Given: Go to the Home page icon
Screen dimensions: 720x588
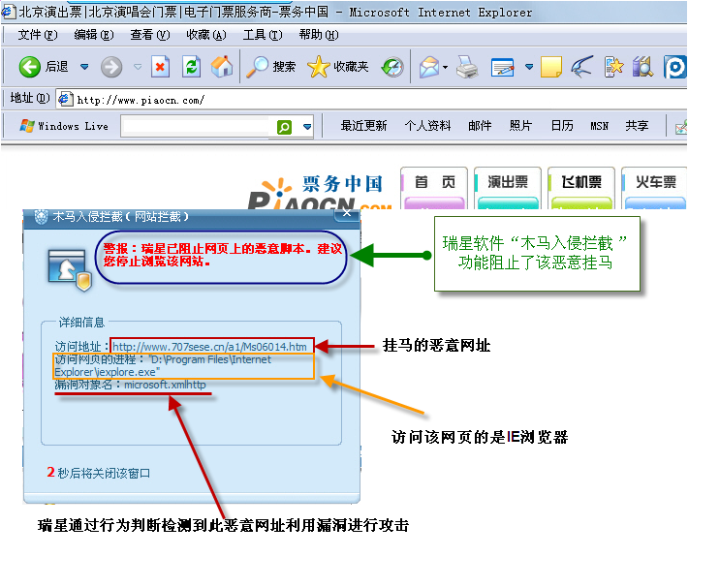Looking at the screenshot, I should pos(222,67).
